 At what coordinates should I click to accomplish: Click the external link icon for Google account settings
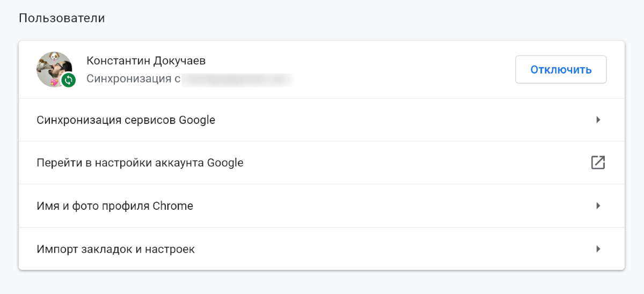[x=598, y=163]
